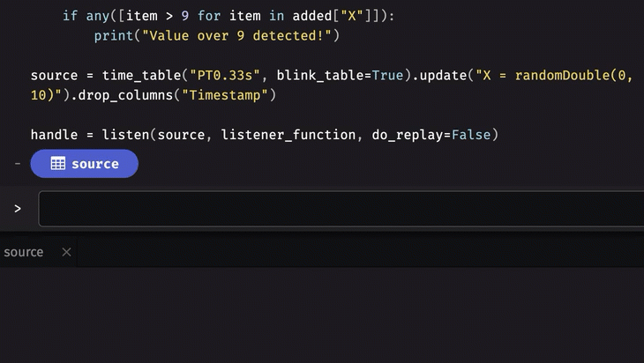The width and height of the screenshot is (644, 363).
Task: Click the print function call
Action: [114, 36]
